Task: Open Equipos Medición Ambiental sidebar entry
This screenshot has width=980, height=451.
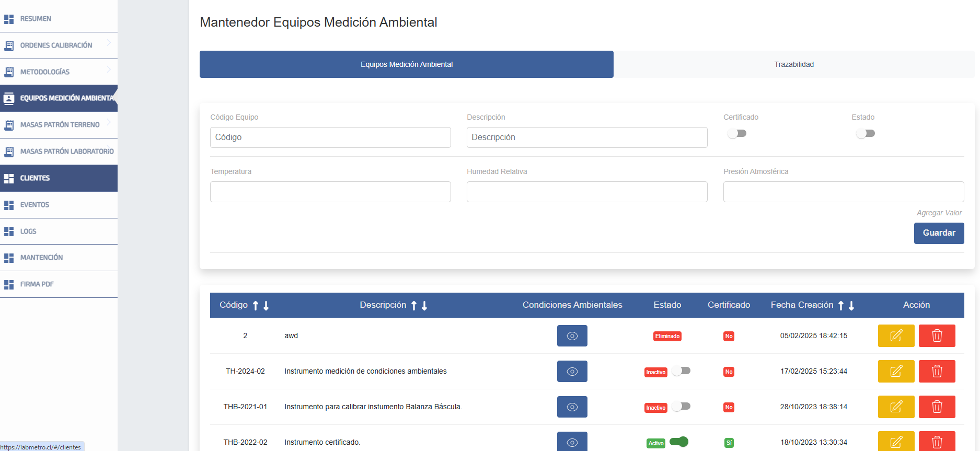Action: click(x=59, y=98)
